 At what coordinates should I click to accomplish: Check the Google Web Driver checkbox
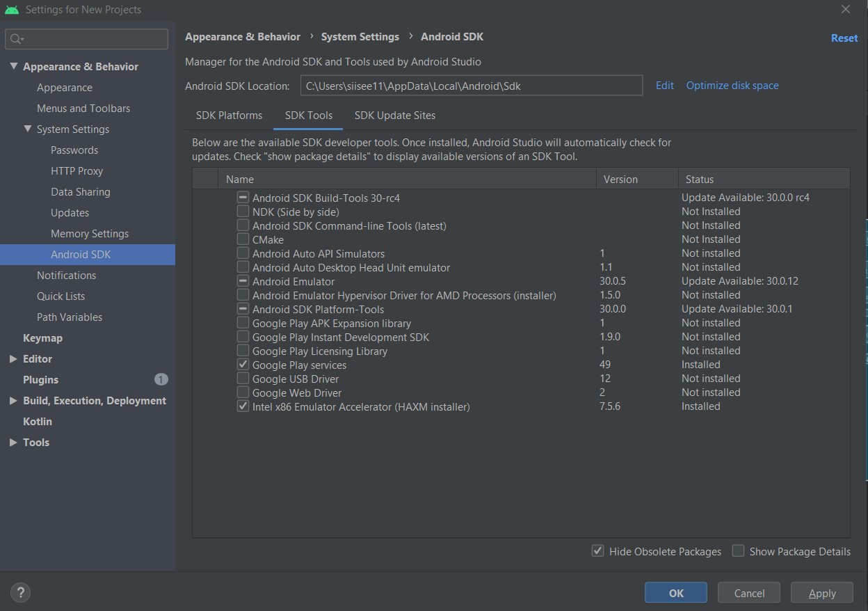pos(243,392)
